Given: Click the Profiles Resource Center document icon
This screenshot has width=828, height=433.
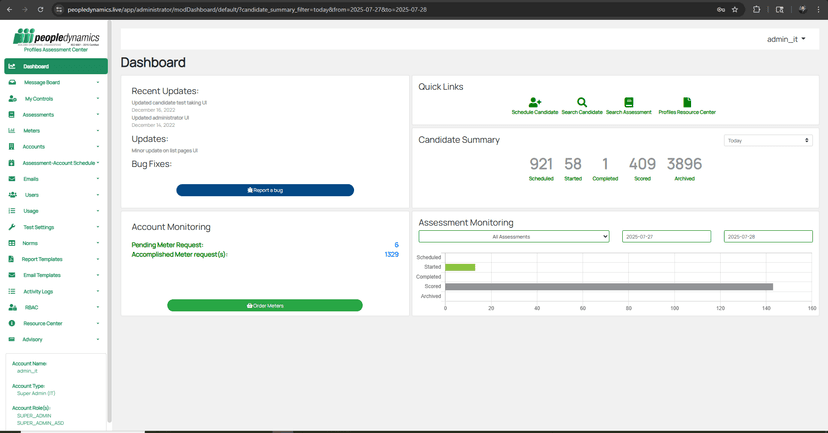Looking at the screenshot, I should [687, 102].
